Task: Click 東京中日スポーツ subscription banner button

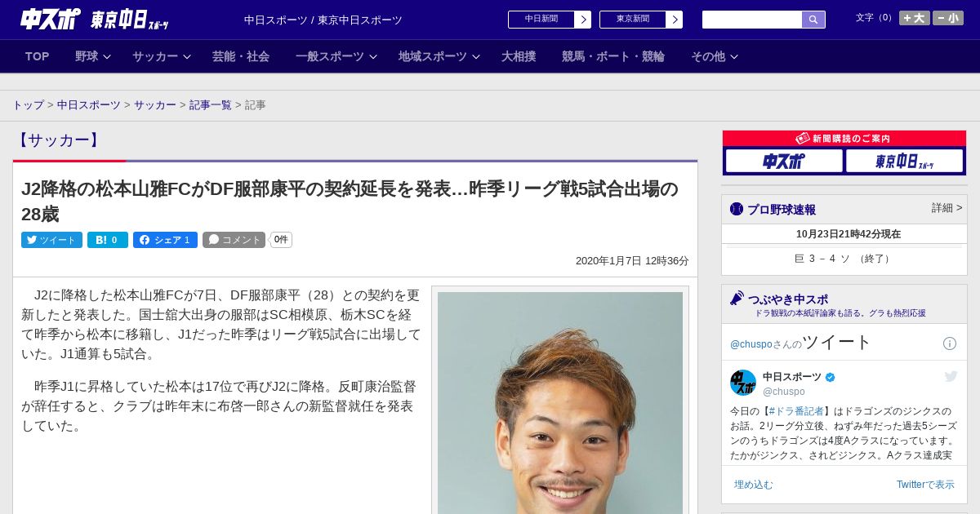Action: 904,161
